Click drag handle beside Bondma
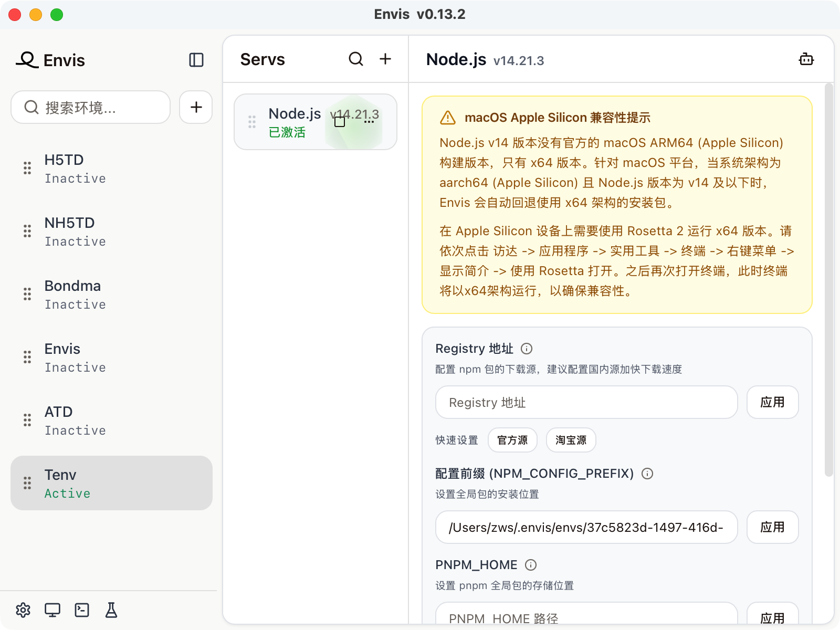Viewport: 840px width, 630px height. [27, 294]
